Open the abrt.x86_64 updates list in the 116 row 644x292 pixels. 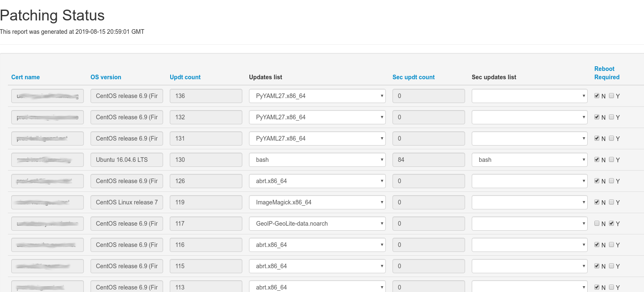click(317, 245)
